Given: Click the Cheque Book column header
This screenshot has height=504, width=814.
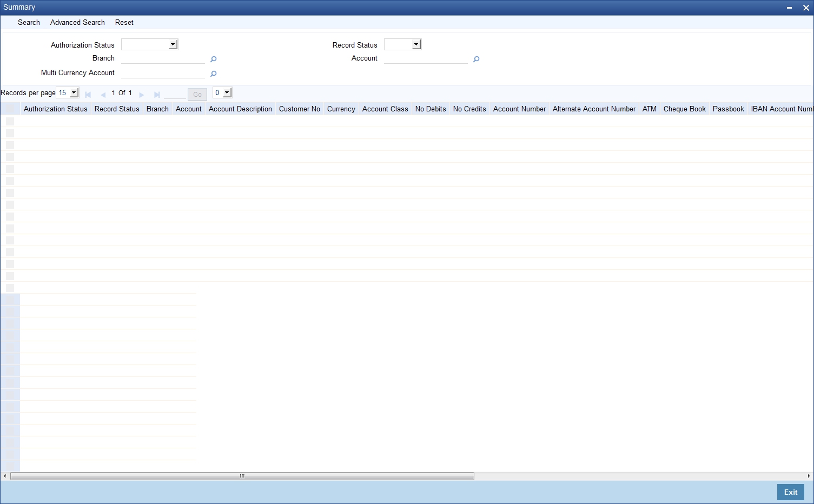Looking at the screenshot, I should 685,109.
